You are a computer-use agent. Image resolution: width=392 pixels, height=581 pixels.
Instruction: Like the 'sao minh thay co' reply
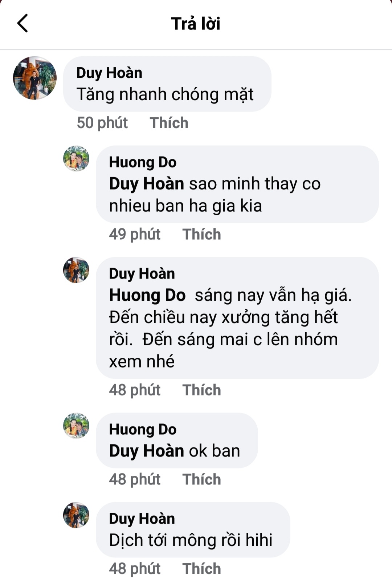click(x=201, y=234)
